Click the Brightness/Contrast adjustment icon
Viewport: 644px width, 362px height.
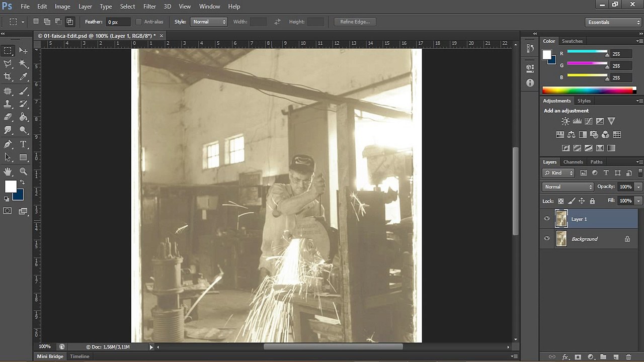[x=566, y=121]
